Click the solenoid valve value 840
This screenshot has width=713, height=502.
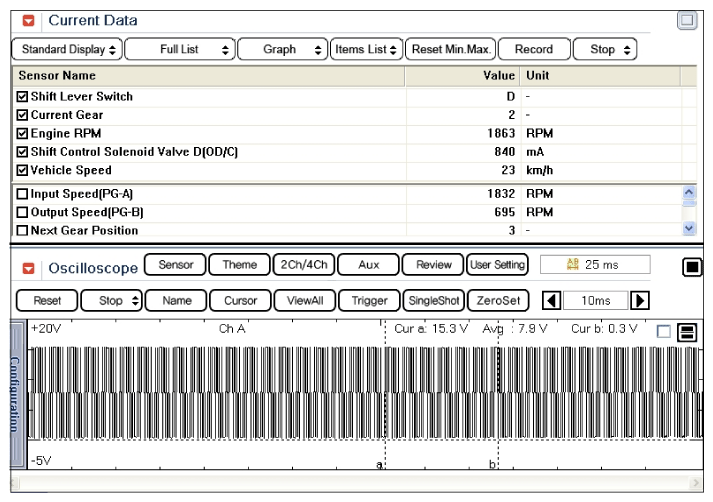pyautogui.click(x=505, y=151)
